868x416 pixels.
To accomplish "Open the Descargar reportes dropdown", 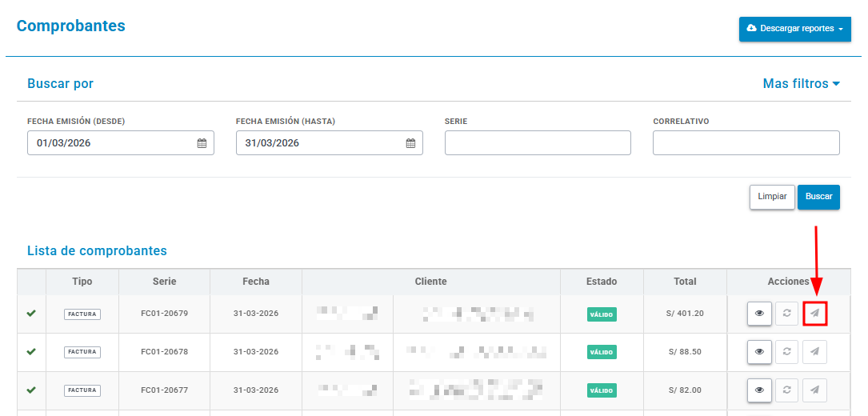I will [x=795, y=29].
